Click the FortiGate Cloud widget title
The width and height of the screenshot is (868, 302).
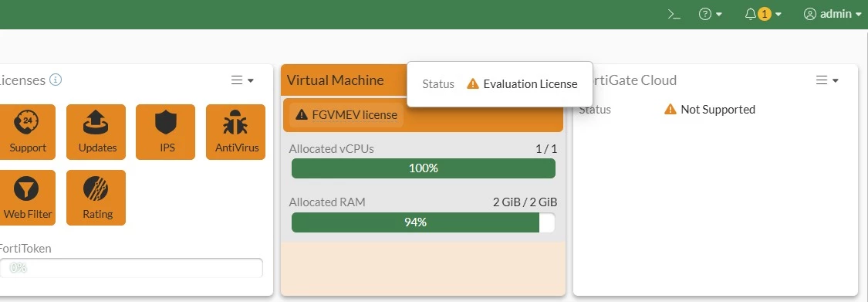point(635,80)
